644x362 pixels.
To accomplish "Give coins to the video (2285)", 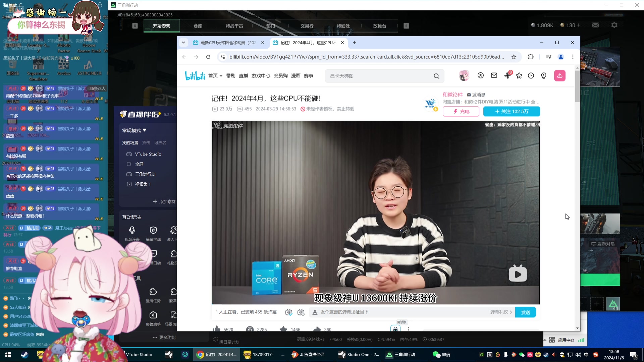I will pos(250,329).
